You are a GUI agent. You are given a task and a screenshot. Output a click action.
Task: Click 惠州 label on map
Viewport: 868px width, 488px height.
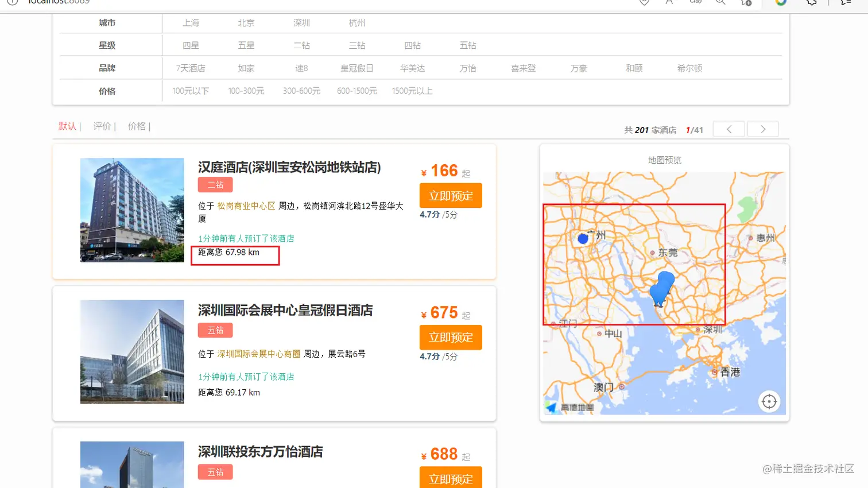pos(765,238)
